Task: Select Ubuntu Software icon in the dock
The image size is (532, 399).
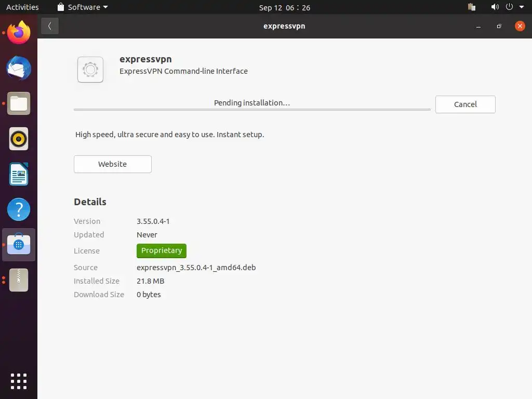Action: (19, 245)
